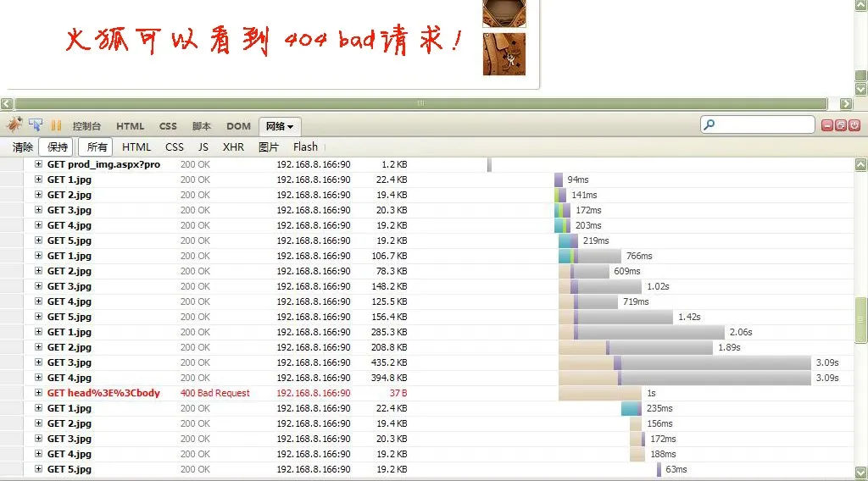Detach Firebug into a separate window
The image size is (868, 481).
(x=840, y=125)
